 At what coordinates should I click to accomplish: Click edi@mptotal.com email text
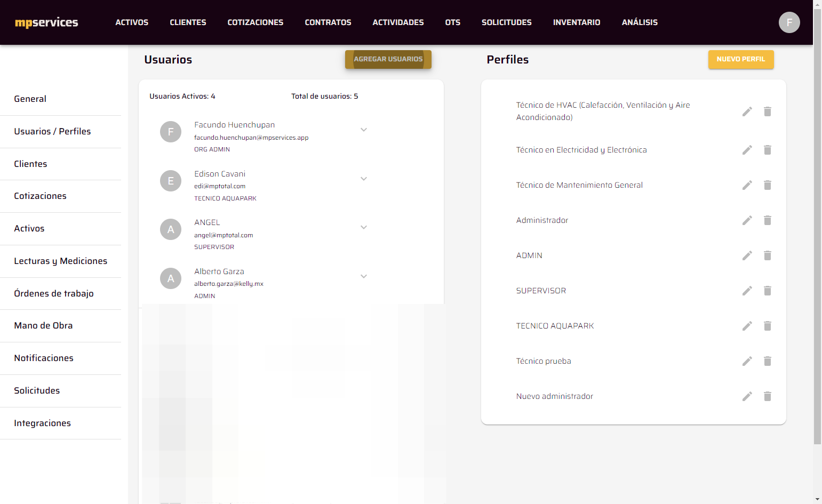(220, 186)
